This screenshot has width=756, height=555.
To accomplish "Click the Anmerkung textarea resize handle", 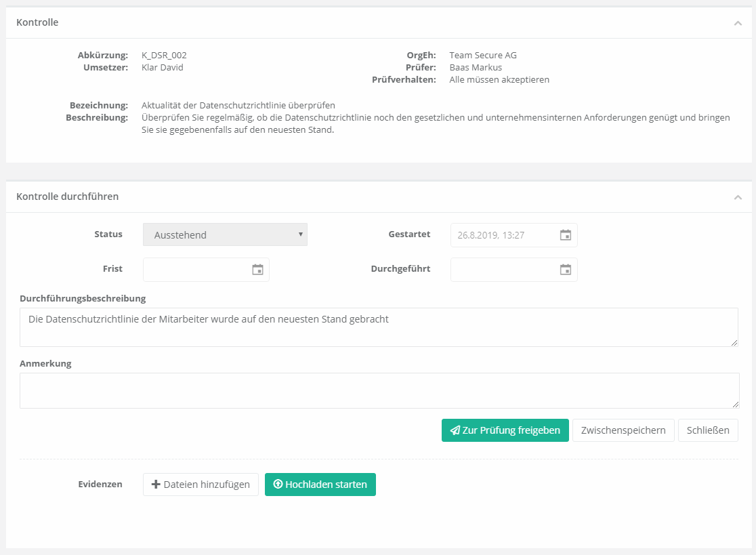I will tap(735, 405).
